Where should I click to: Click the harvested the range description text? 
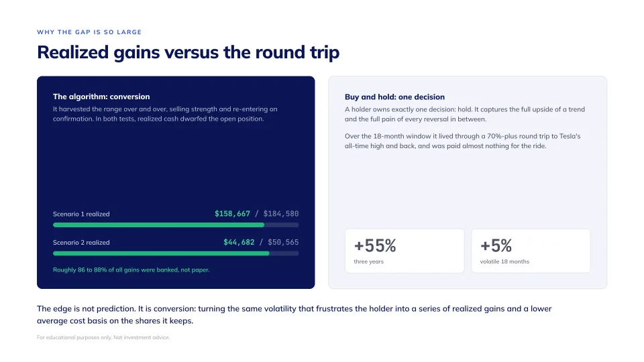pyautogui.click(x=165, y=114)
